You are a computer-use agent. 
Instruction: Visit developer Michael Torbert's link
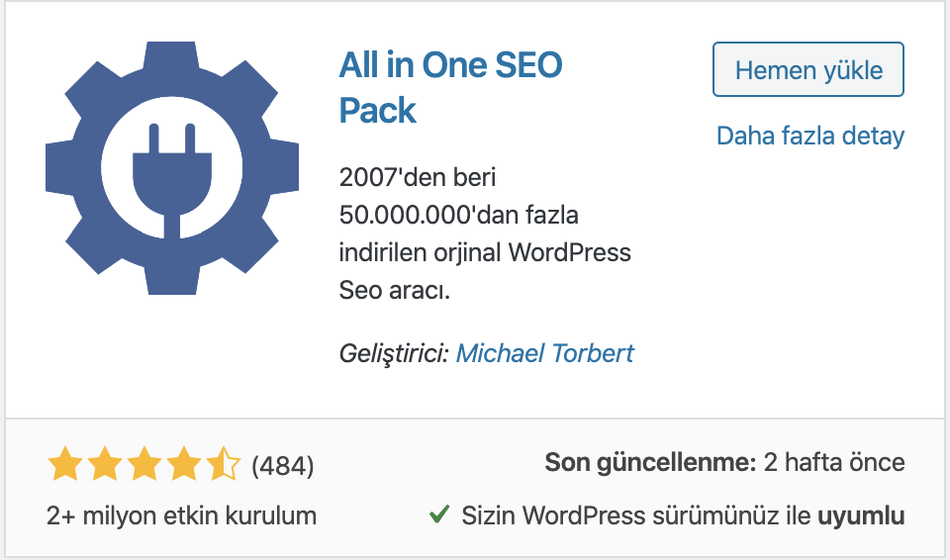(x=544, y=353)
